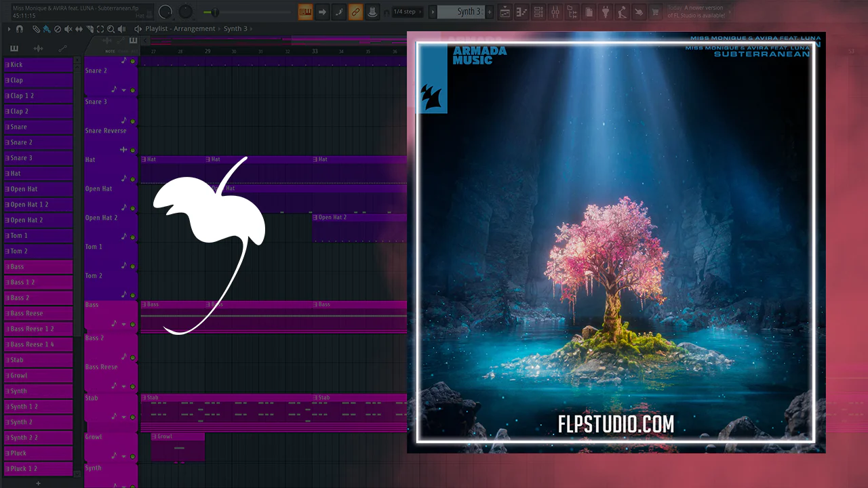Screen dimensions: 868x488
Task: Select the Zoom magnifier tool
Action: pyautogui.click(x=111, y=28)
